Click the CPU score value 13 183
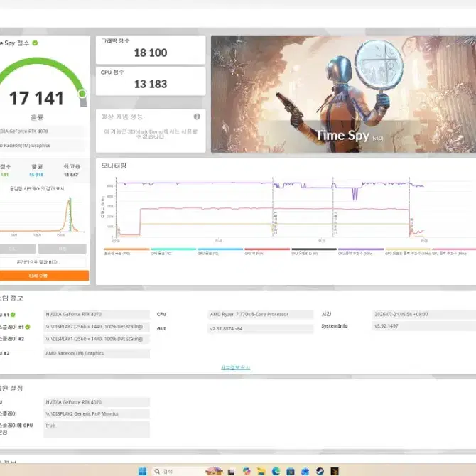This screenshot has width=476, height=476. pos(151,84)
